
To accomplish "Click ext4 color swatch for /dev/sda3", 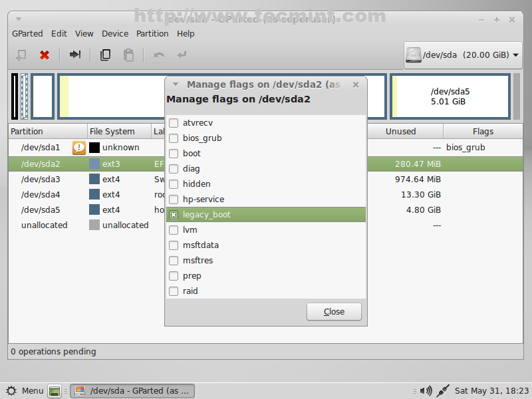I will [94, 179].
